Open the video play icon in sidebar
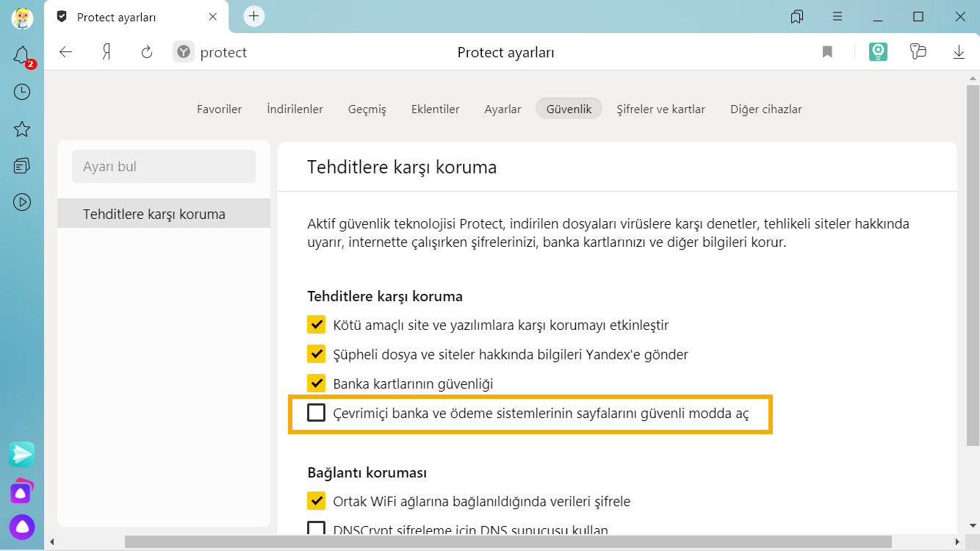980x551 pixels. click(22, 201)
